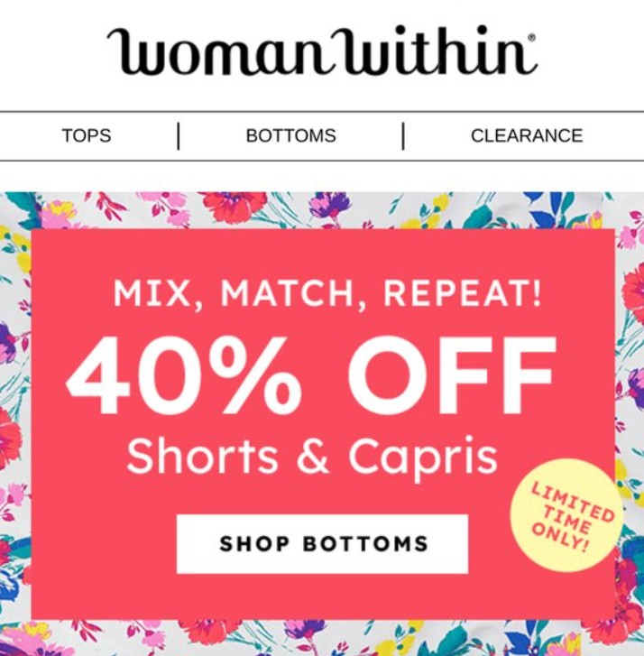Click the Shorts & Capris text

click(x=312, y=457)
